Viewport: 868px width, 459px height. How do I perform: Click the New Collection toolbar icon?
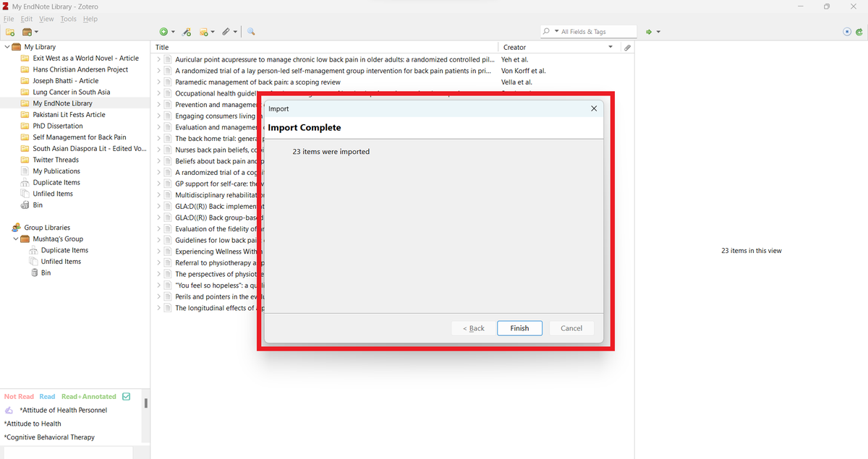click(x=10, y=32)
